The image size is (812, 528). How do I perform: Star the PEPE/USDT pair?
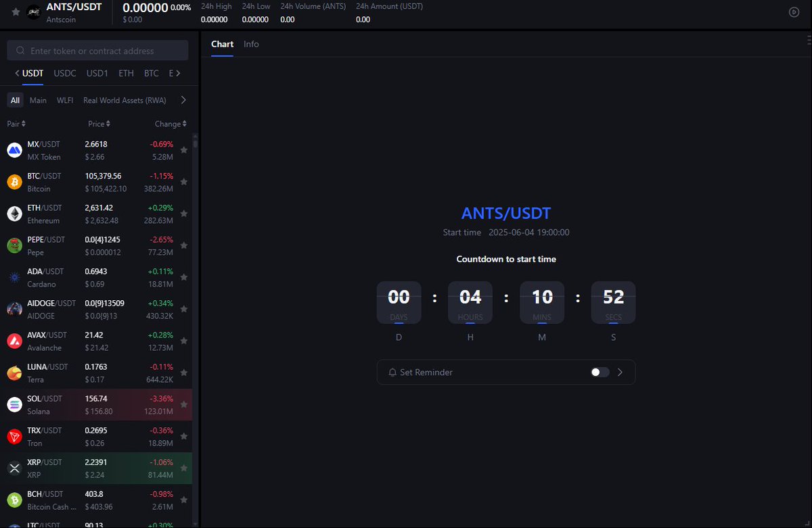183,245
